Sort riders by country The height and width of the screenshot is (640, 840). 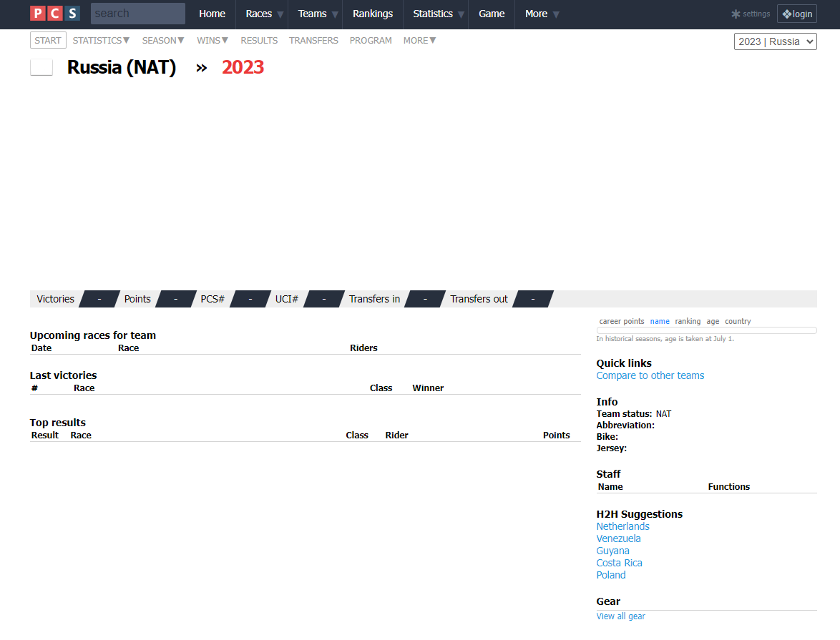coord(738,321)
